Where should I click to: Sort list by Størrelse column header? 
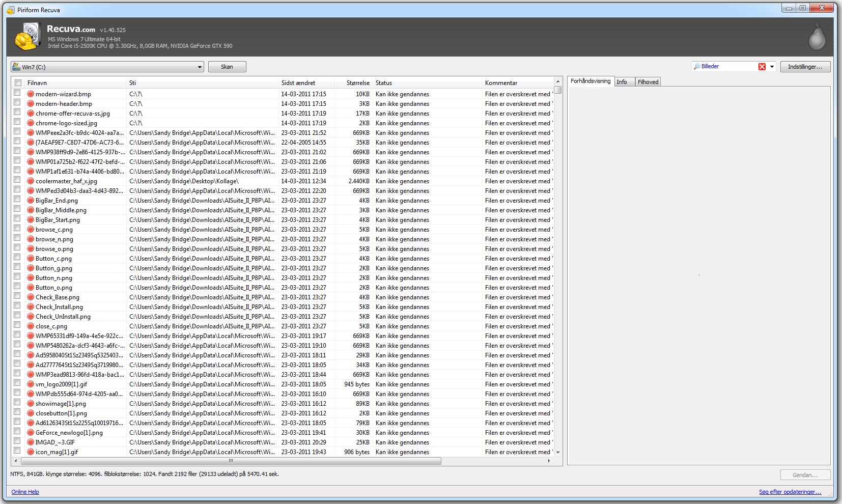click(x=357, y=83)
